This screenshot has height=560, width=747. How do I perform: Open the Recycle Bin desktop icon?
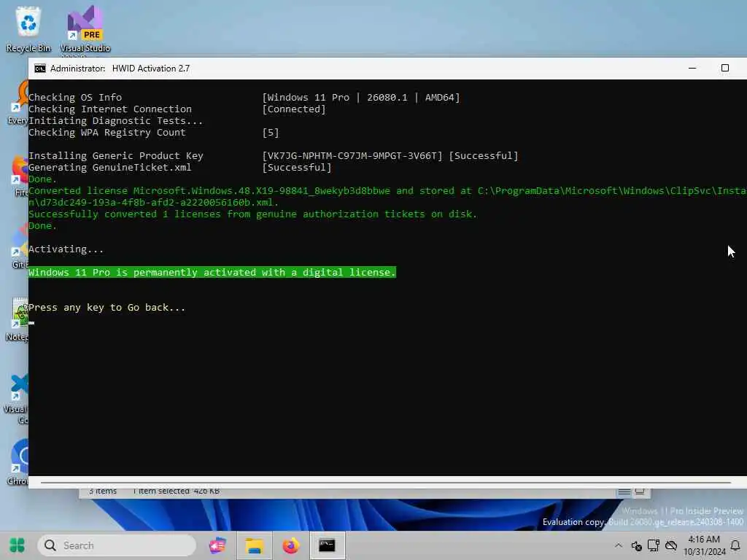(28, 29)
